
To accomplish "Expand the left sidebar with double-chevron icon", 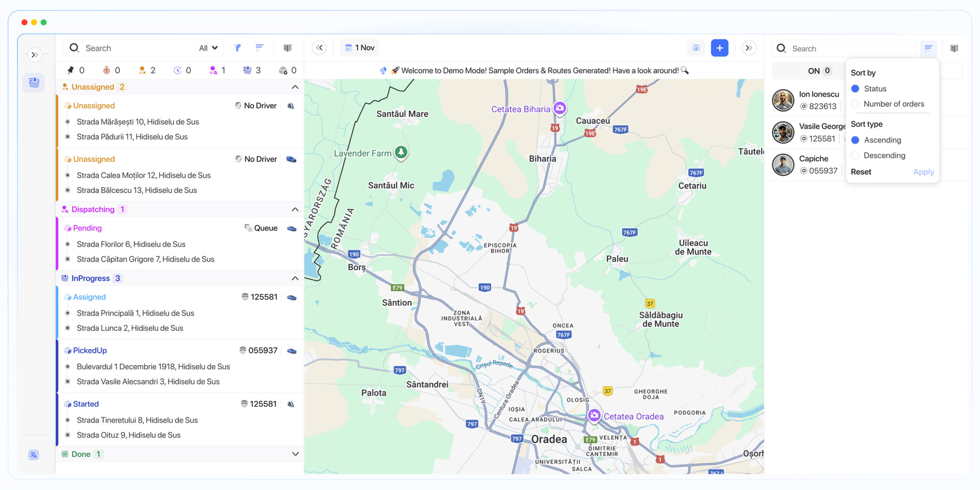I will click(x=34, y=55).
